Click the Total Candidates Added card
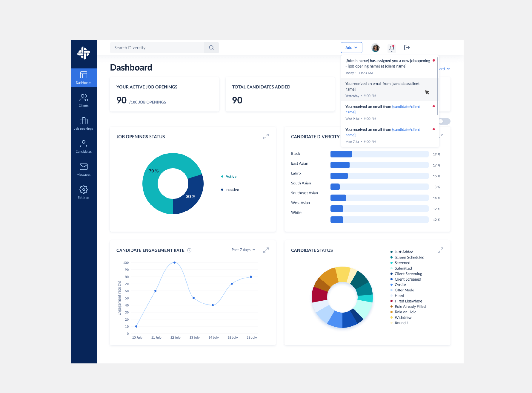532x393 pixels. point(280,94)
